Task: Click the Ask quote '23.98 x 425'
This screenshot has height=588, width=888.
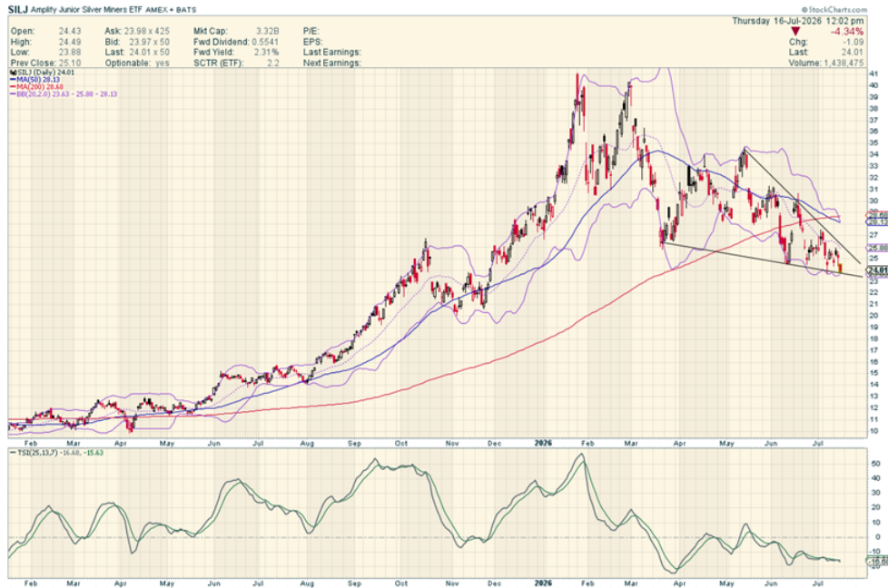Action: coord(147,31)
